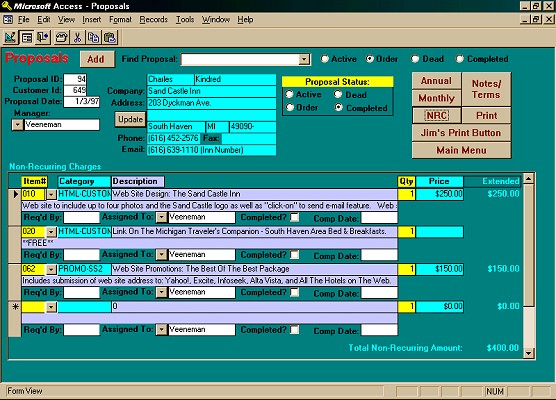Click the NRC button
This screenshot has height=400, width=556.
[437, 116]
